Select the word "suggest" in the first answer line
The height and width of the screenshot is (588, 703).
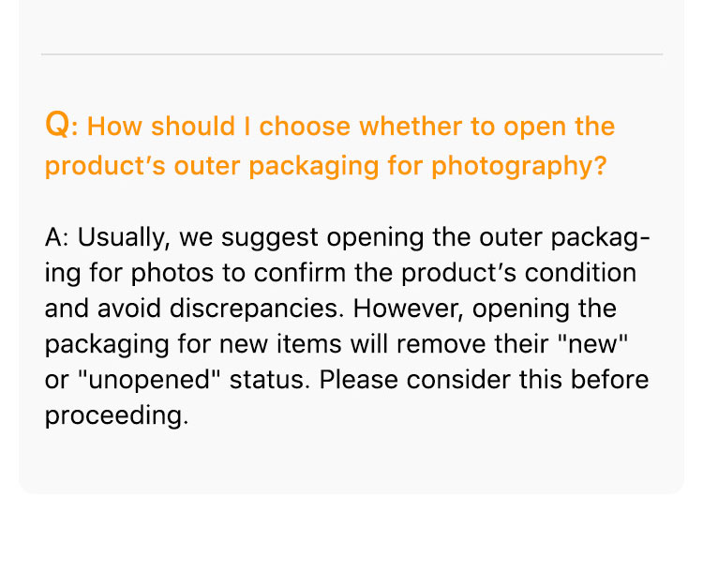[x=270, y=237]
